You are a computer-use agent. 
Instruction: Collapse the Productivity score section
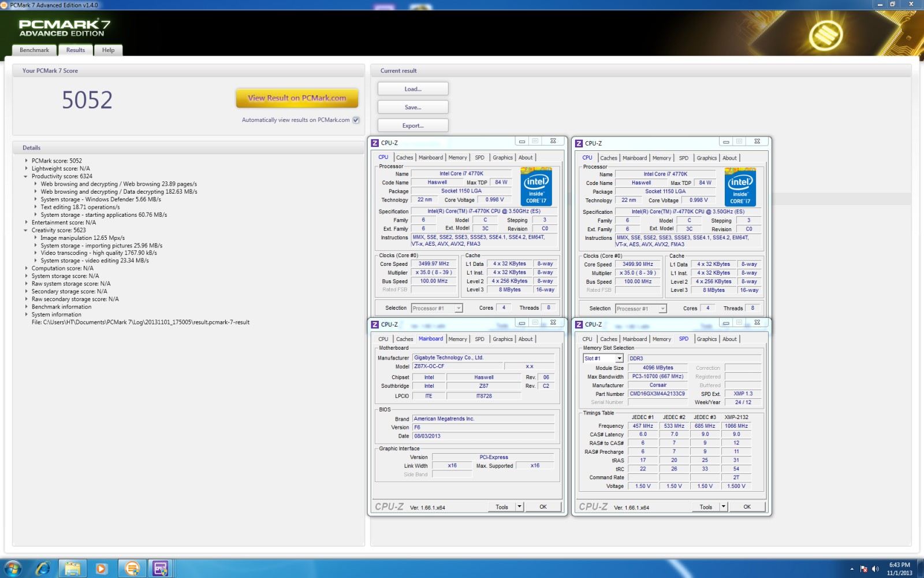tap(26, 176)
